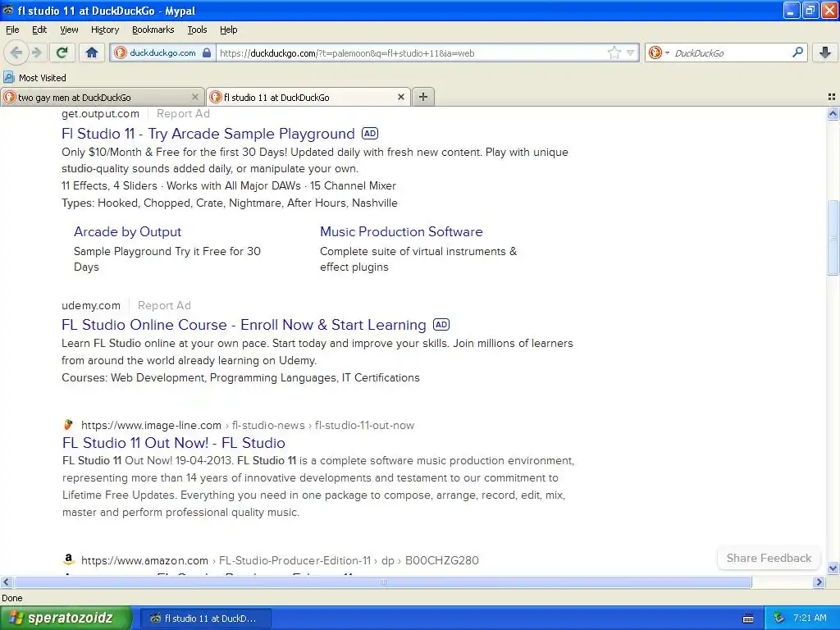The height and width of the screenshot is (630, 840).
Task: Click the udemy.com ad domain text
Action: click(90, 305)
